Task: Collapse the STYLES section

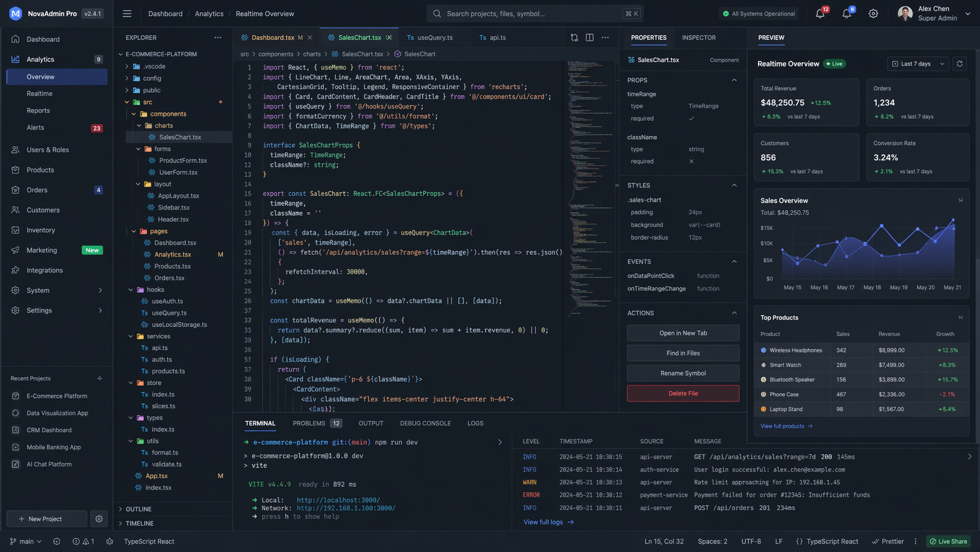Action: click(x=734, y=185)
